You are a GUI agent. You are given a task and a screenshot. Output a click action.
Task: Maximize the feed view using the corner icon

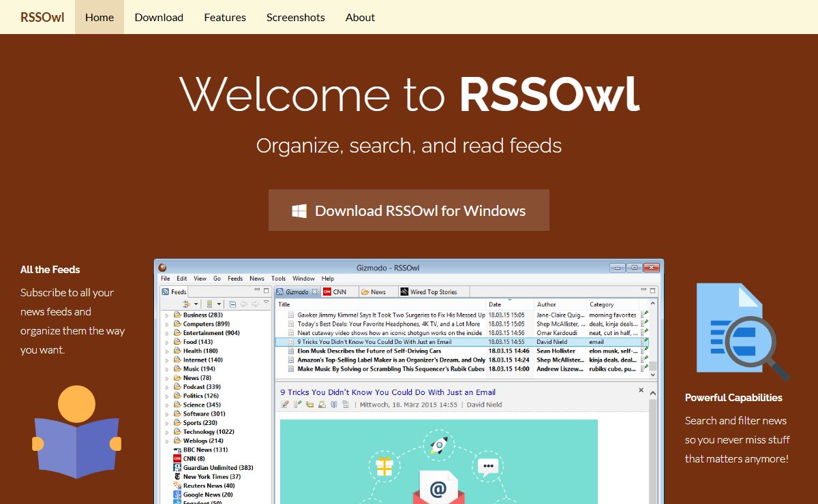click(x=652, y=290)
